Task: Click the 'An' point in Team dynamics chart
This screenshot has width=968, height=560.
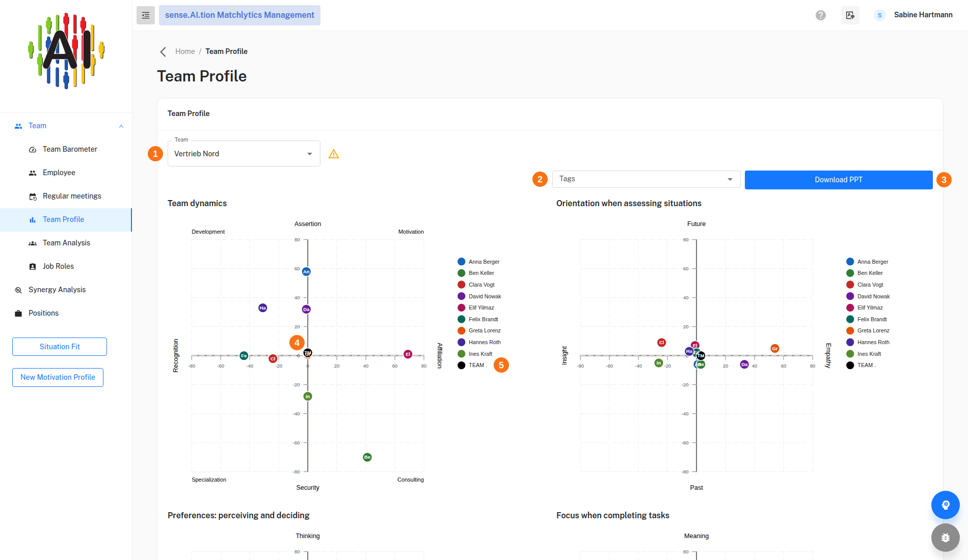Action: [x=306, y=272]
